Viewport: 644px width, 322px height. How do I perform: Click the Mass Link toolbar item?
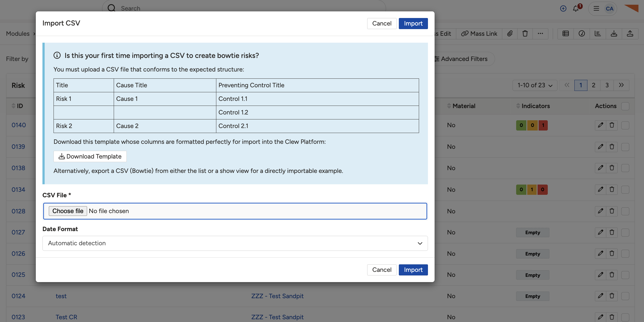[x=479, y=34]
